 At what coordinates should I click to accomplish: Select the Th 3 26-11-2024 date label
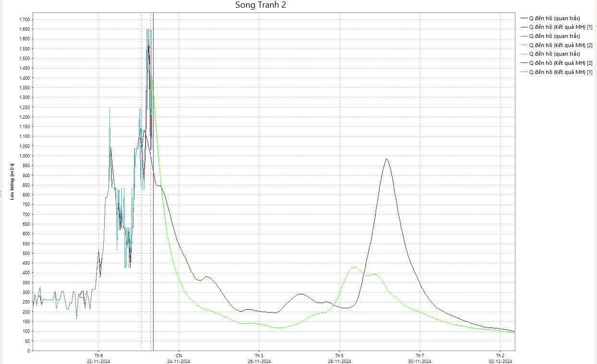point(259,359)
